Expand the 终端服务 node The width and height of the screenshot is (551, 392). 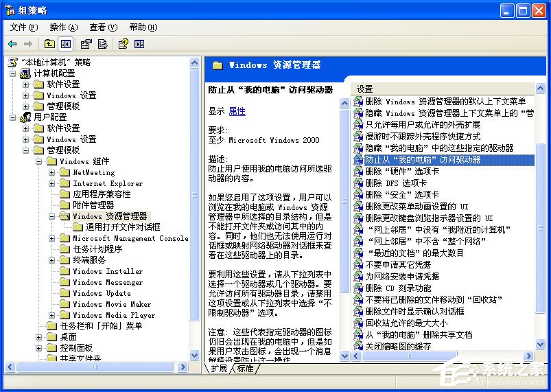click(x=51, y=260)
